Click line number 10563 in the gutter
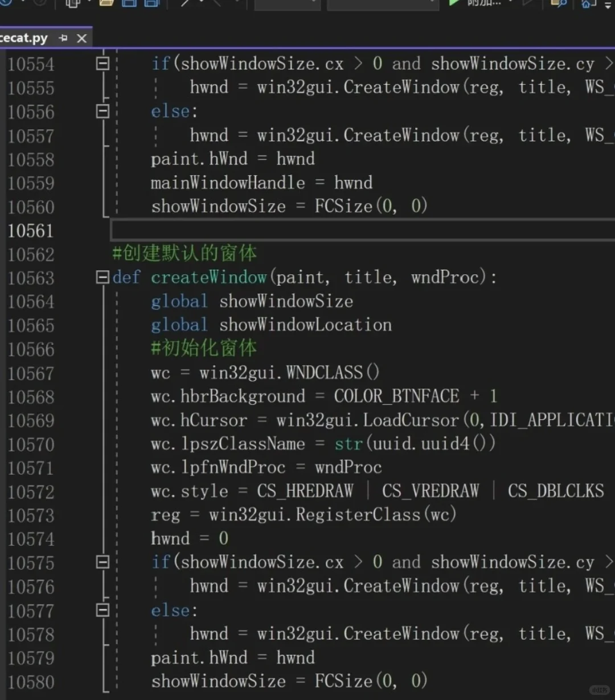 click(31, 278)
